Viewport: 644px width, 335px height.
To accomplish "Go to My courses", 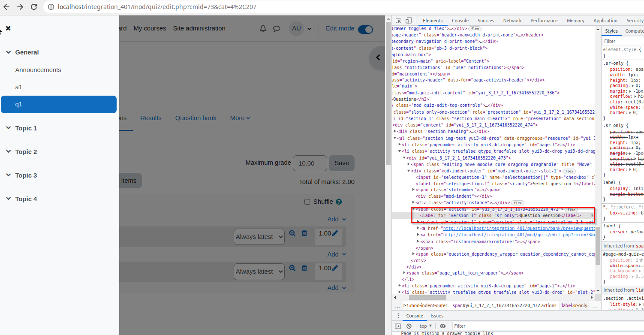I will (x=150, y=28).
